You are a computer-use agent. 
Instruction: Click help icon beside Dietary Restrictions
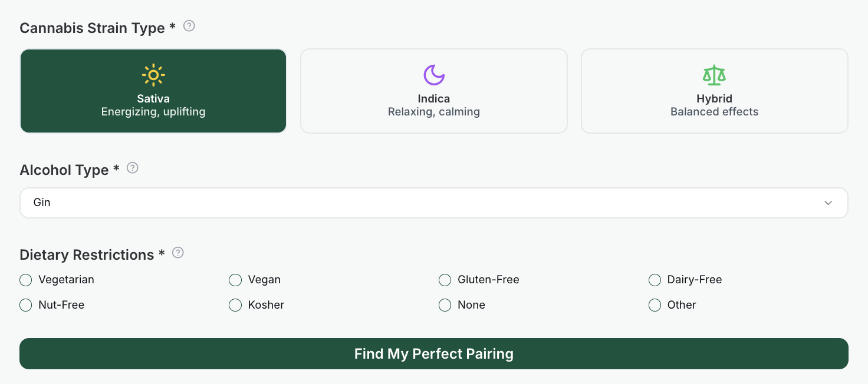pos(177,253)
